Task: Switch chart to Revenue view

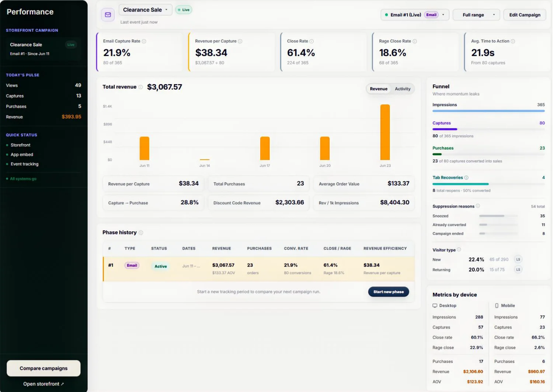Action: click(x=379, y=89)
